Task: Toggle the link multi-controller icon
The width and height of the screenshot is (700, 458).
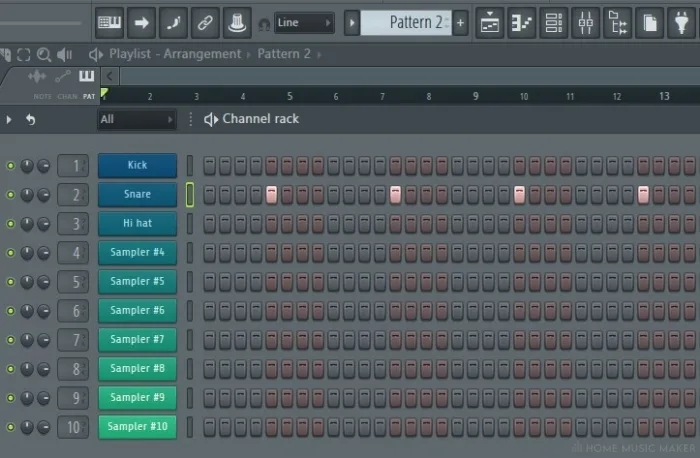Action: pos(205,22)
